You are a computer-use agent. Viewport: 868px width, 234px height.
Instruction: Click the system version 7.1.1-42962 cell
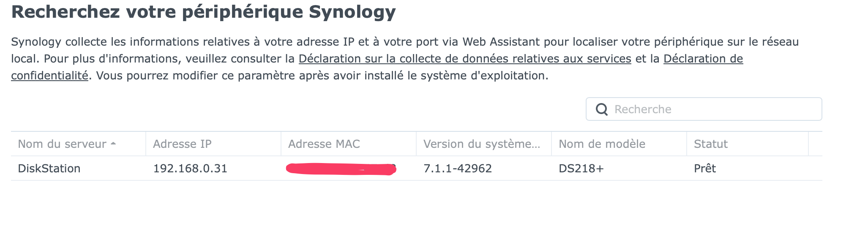coord(458,169)
